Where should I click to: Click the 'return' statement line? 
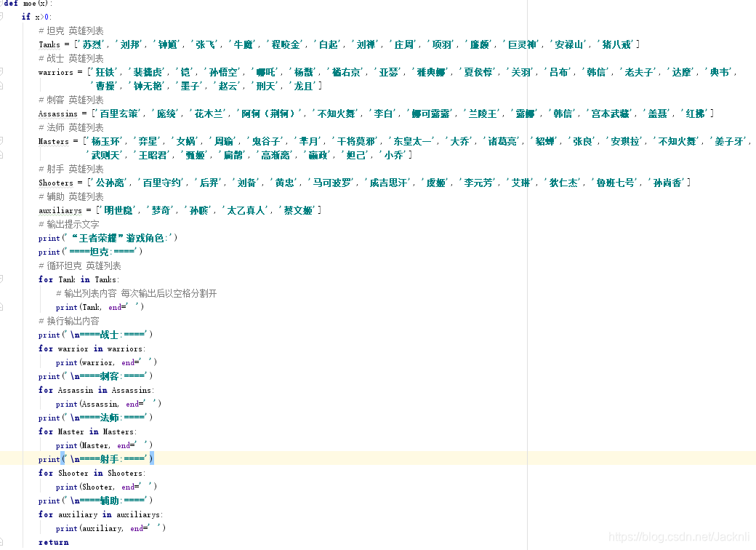coord(54,542)
